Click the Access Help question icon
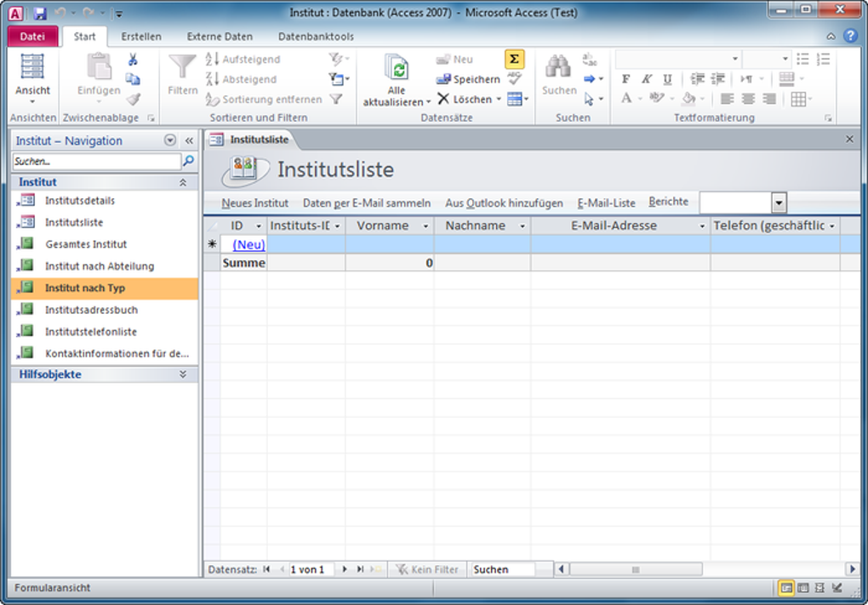 (850, 36)
